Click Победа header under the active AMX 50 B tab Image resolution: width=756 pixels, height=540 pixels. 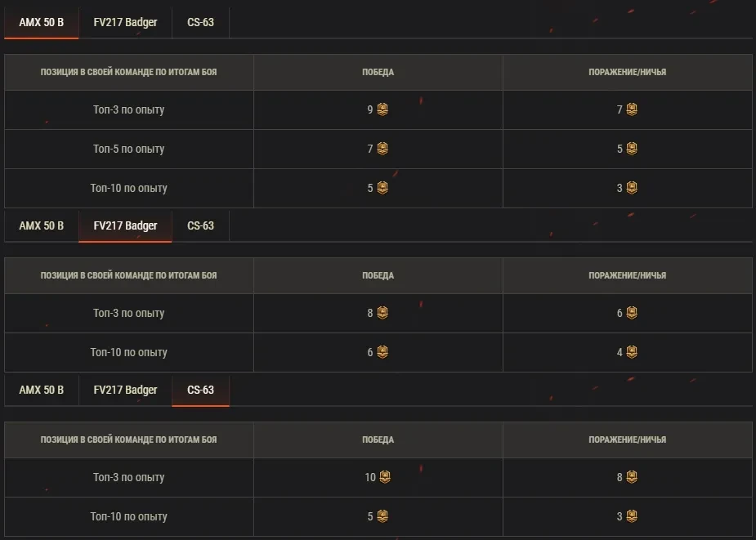[378, 72]
